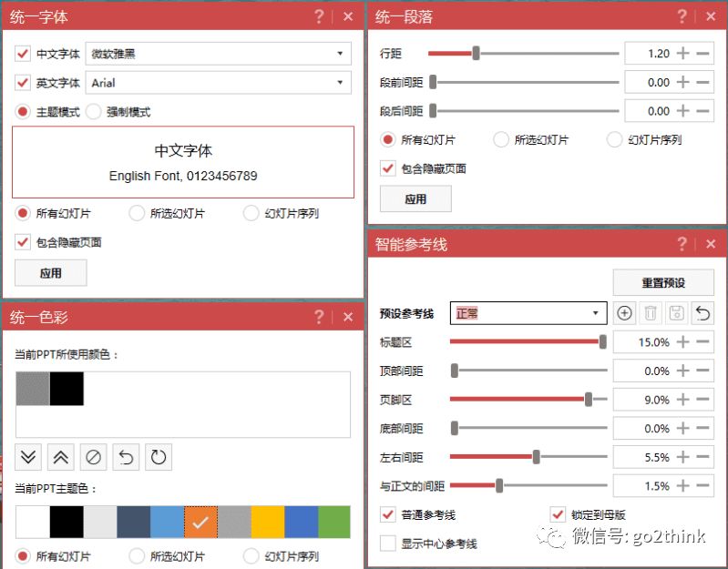Click the undo arrow icon in 统一色彩

click(x=126, y=457)
